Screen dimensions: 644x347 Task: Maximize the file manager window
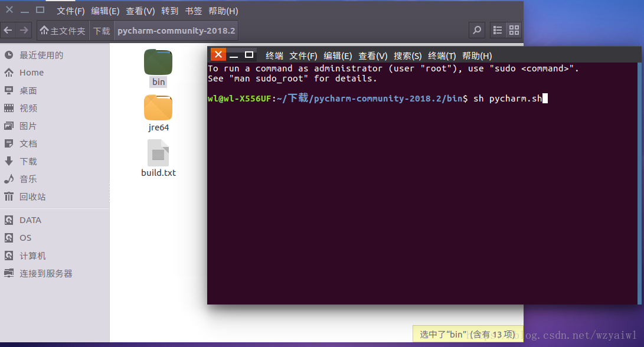coord(40,10)
